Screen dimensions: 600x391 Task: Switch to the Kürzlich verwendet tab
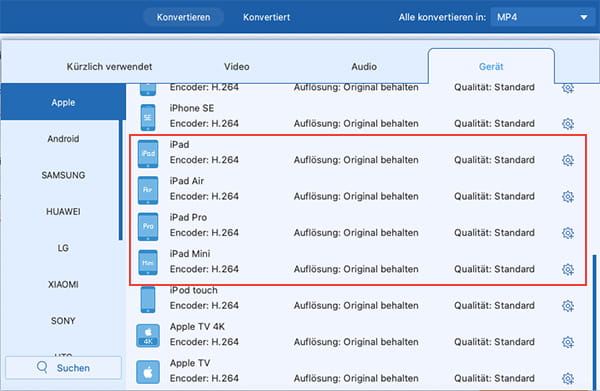pyautogui.click(x=109, y=67)
